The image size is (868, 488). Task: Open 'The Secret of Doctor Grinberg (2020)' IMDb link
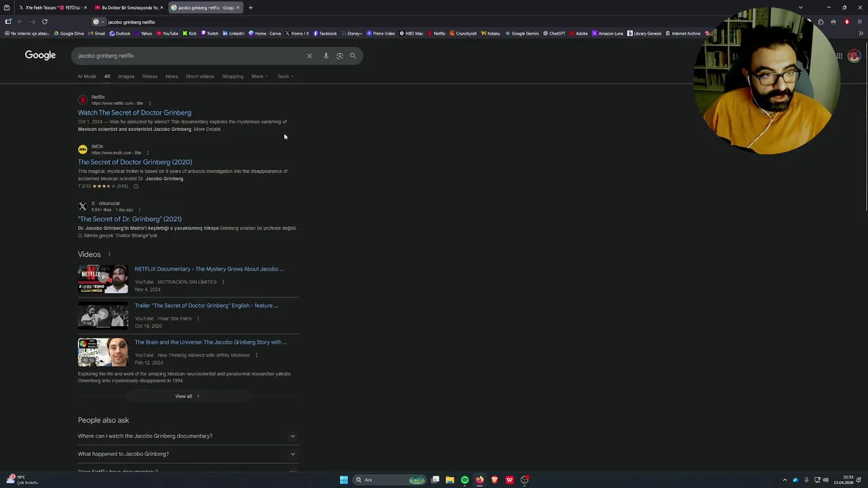[x=135, y=162]
